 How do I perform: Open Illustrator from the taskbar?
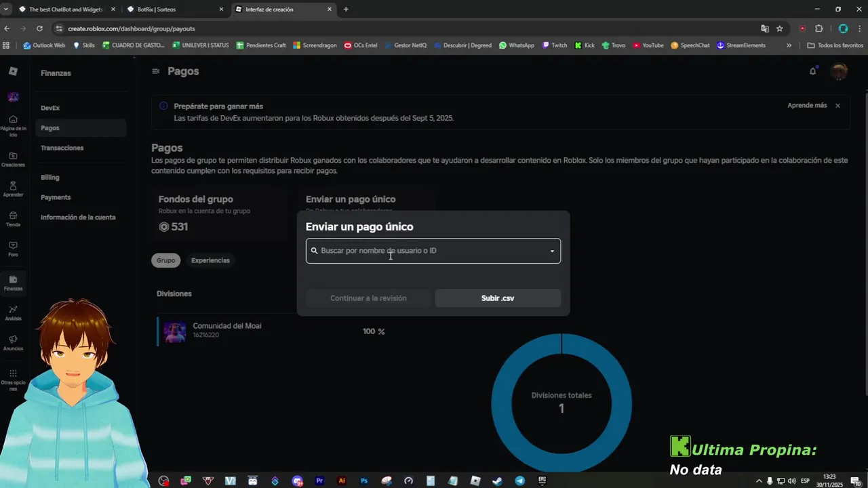coord(342,481)
